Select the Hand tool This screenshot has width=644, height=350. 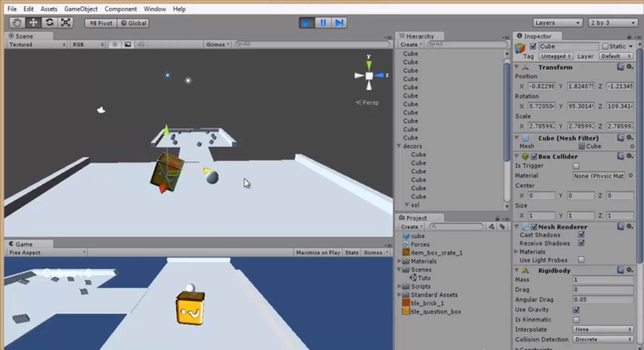(17, 22)
